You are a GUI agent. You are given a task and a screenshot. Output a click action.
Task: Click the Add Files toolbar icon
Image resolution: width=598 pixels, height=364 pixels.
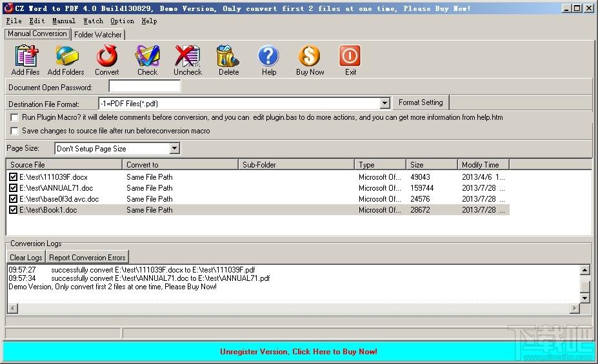[26, 56]
